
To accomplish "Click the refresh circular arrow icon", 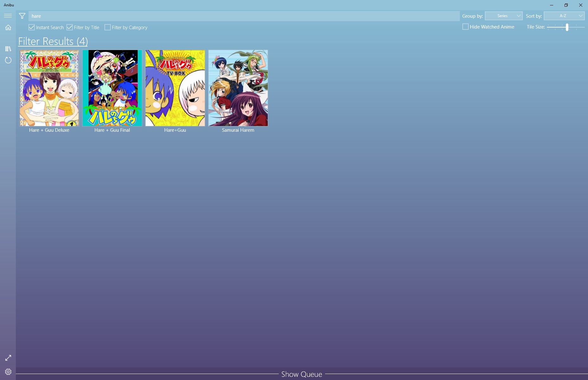I will coord(8,60).
